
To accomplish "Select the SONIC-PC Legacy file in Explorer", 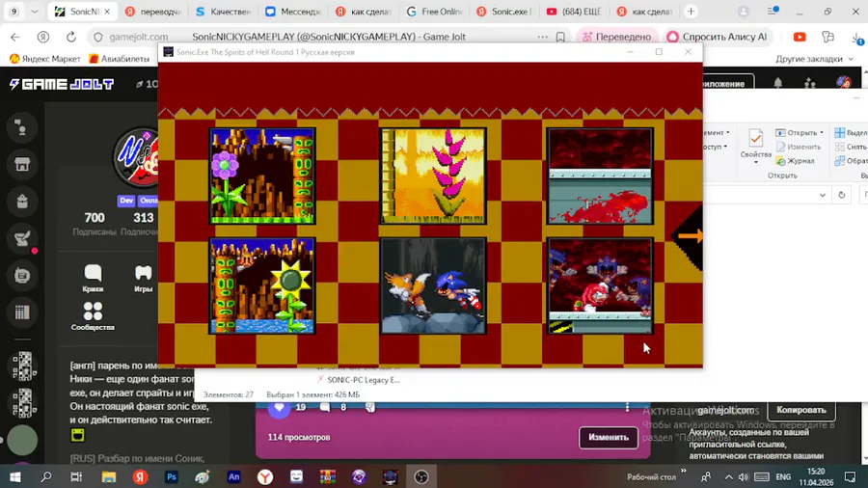I will [x=359, y=380].
